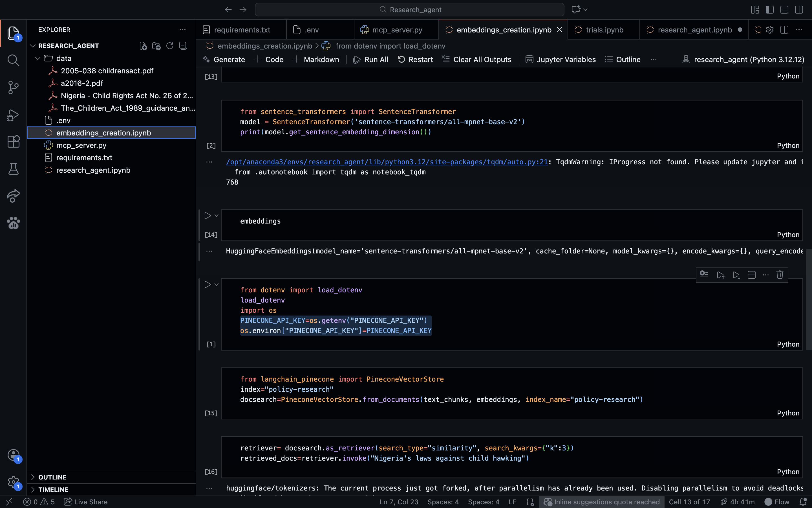The height and width of the screenshot is (508, 812).
Task: Switch to requirements.txt tab
Action: pos(241,30)
